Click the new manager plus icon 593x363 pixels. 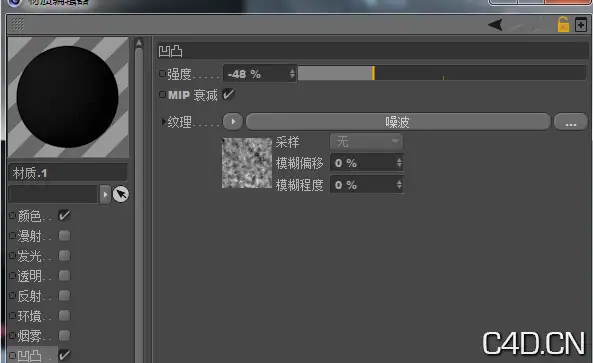[x=581, y=25]
